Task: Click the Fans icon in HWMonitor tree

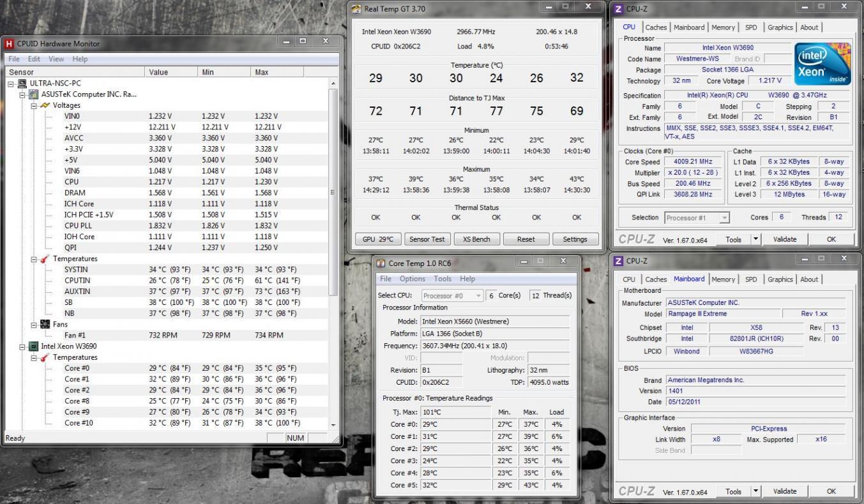Action: (45, 324)
